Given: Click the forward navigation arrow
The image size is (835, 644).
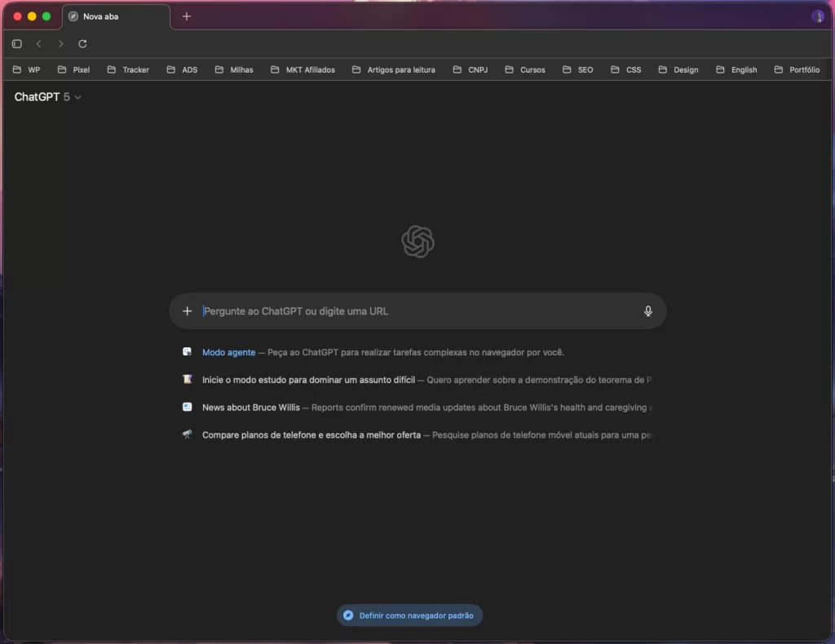Looking at the screenshot, I should [60, 44].
